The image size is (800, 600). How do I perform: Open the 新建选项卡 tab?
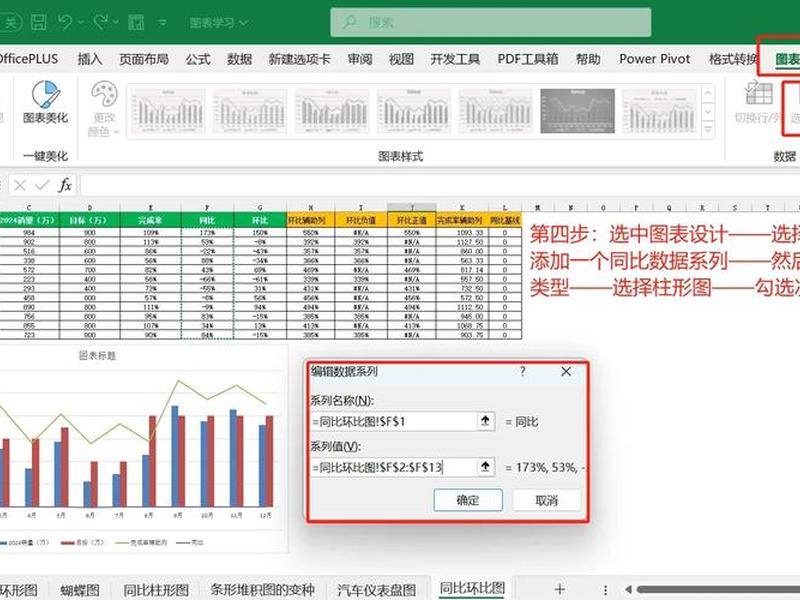(299, 59)
